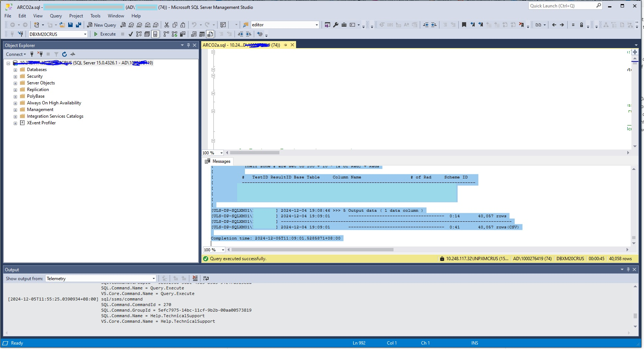Open the 'editor' find combo box dropdown
This screenshot has height=349, width=644.
pyautogui.click(x=316, y=25)
